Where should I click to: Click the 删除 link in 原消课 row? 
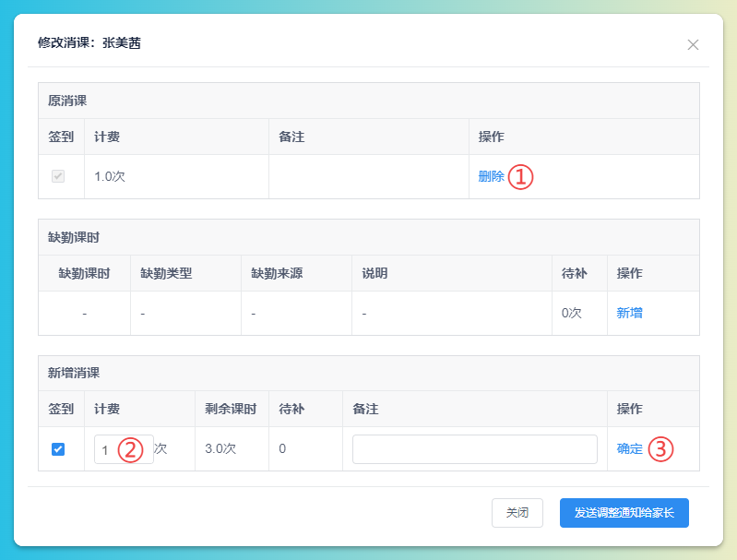[491, 176]
